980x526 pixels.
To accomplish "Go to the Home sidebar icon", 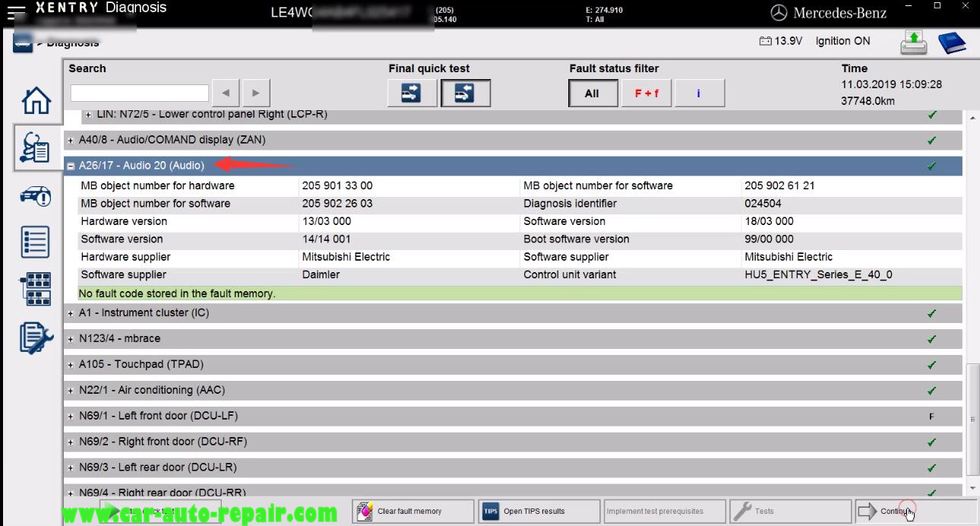I will (36, 100).
